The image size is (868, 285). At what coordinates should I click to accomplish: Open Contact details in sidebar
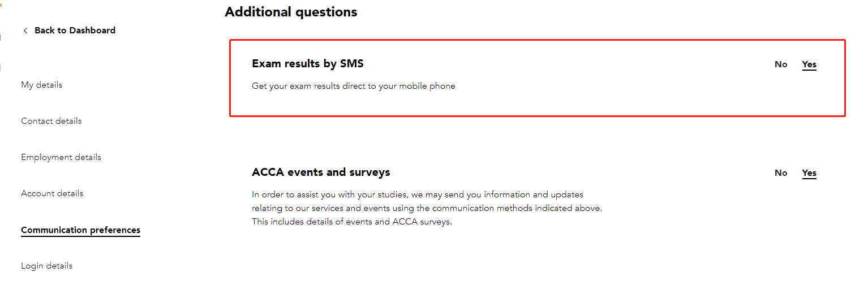coord(51,121)
